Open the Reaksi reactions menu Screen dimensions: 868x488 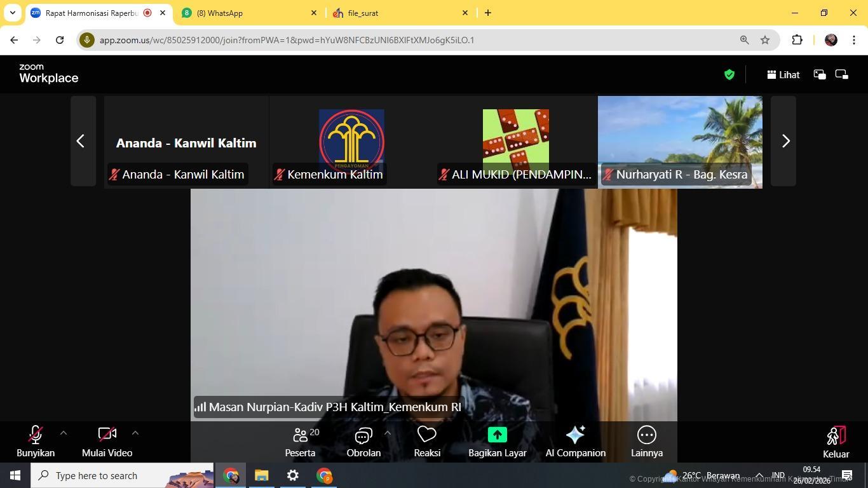click(x=426, y=442)
